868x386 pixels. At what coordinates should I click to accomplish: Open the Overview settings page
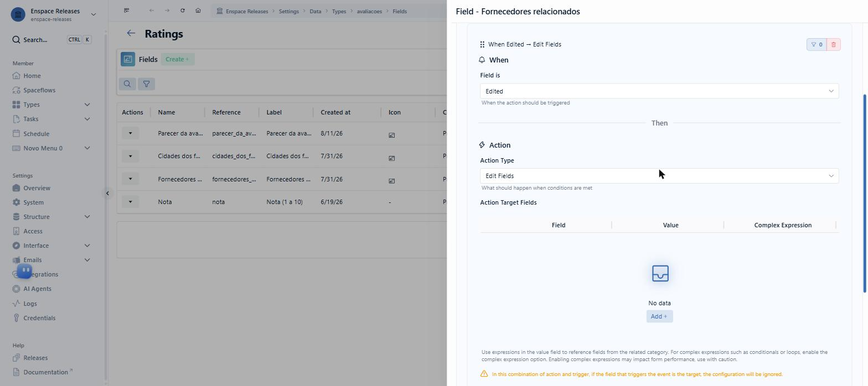[x=37, y=188]
